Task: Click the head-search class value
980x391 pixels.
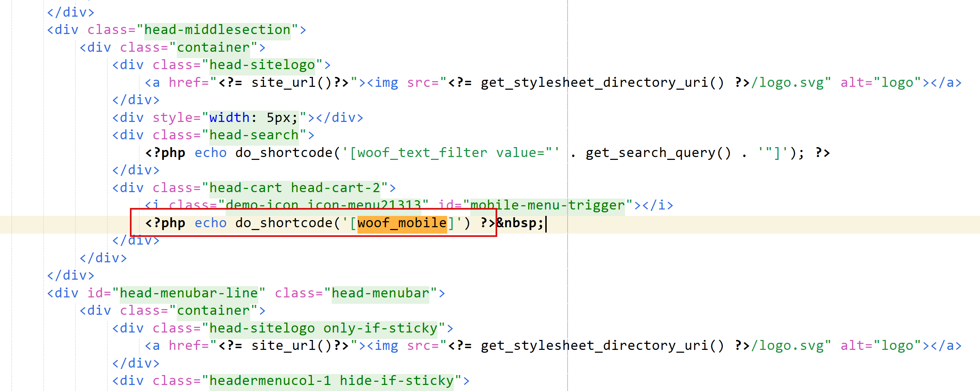Action: click(x=254, y=135)
